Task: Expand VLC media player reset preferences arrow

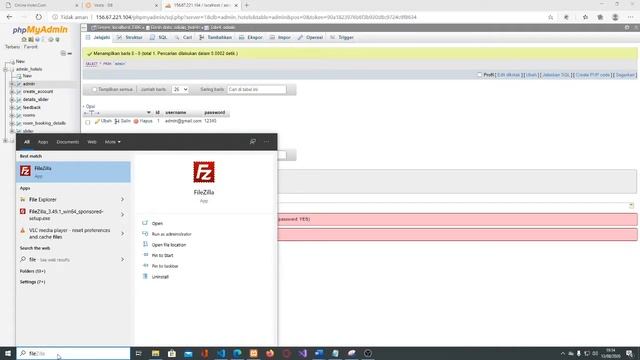Action: pyautogui.click(x=122, y=233)
